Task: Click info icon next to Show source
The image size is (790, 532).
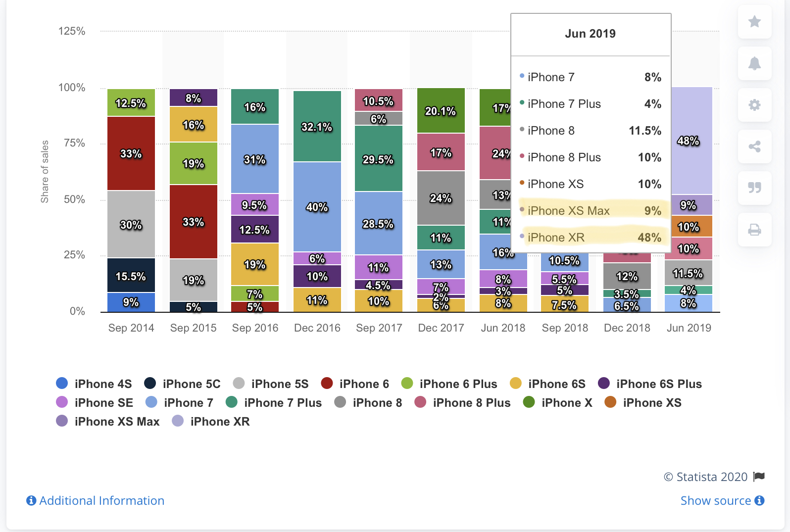Action: click(760, 501)
